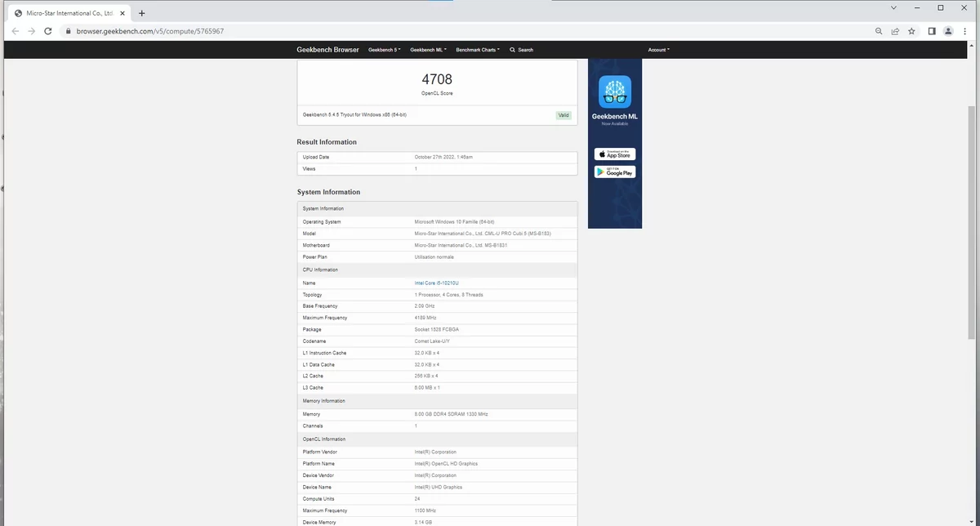Get it on Google Play badge
This screenshot has height=526, width=980.
pos(615,172)
